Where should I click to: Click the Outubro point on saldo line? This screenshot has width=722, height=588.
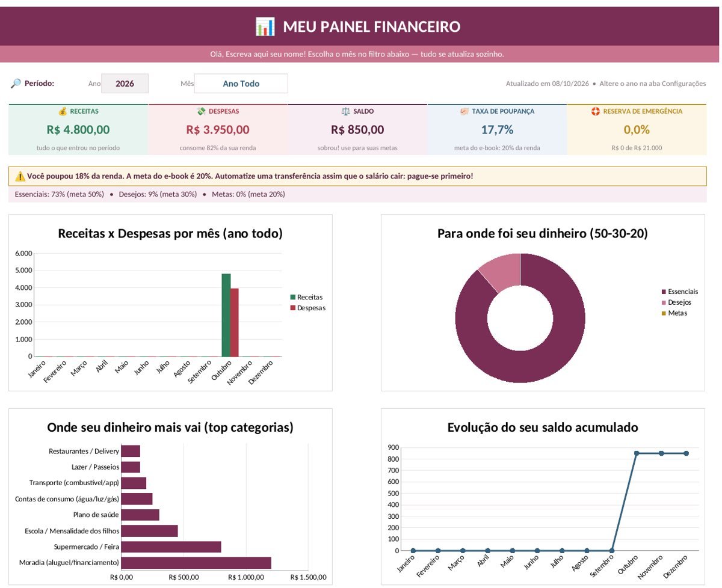coord(637,453)
